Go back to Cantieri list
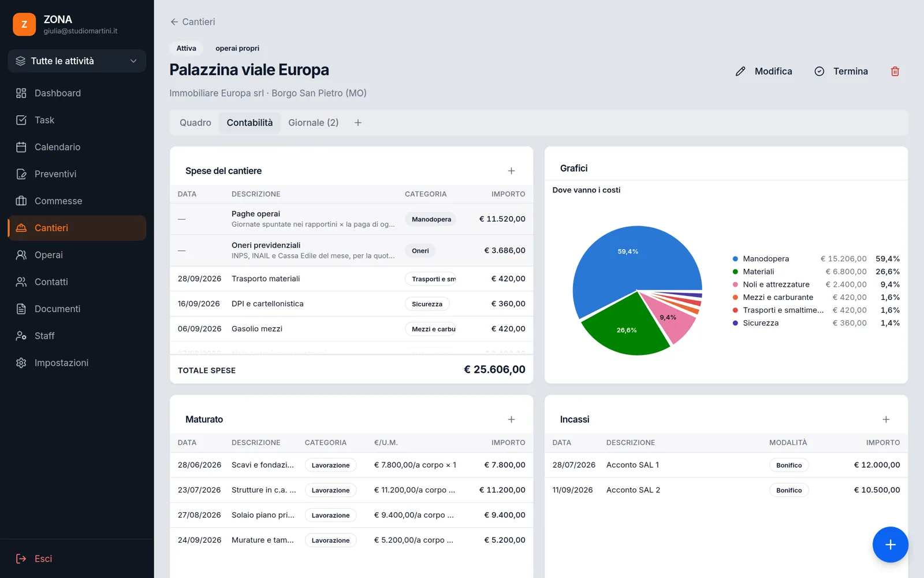The image size is (924, 578). (x=192, y=22)
